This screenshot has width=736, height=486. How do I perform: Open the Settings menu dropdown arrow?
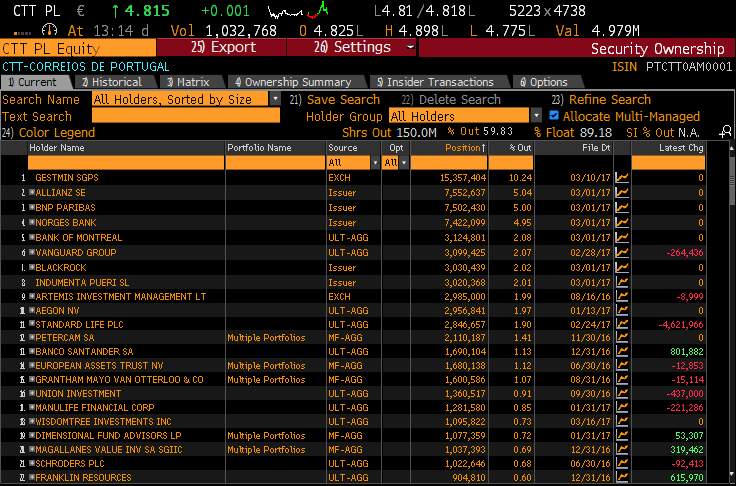pos(410,47)
